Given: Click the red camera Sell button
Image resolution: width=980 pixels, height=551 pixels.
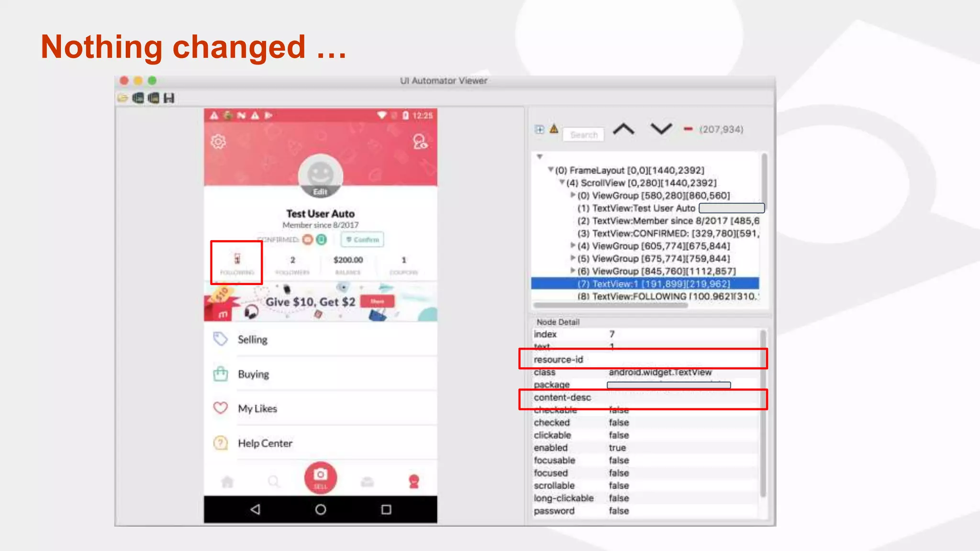Looking at the screenshot, I should (320, 477).
